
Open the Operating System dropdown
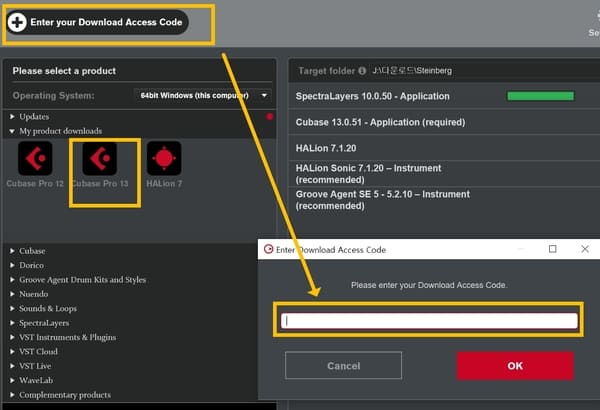pos(203,95)
